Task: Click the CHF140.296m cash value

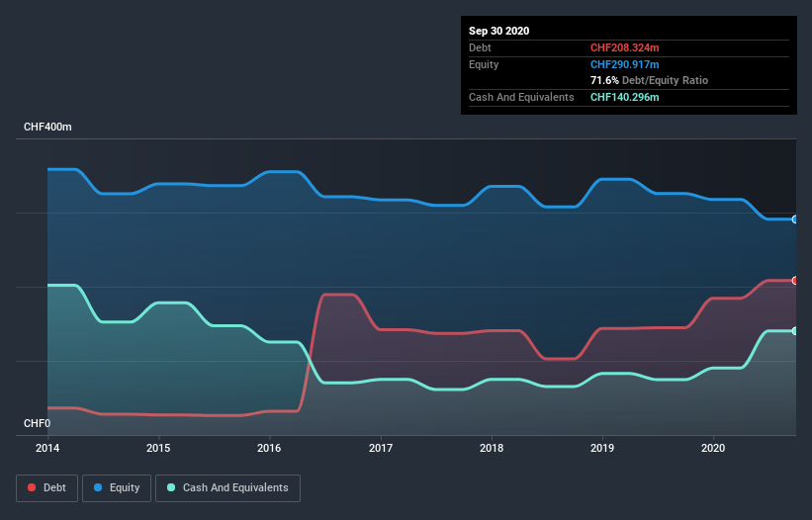Action: point(624,97)
